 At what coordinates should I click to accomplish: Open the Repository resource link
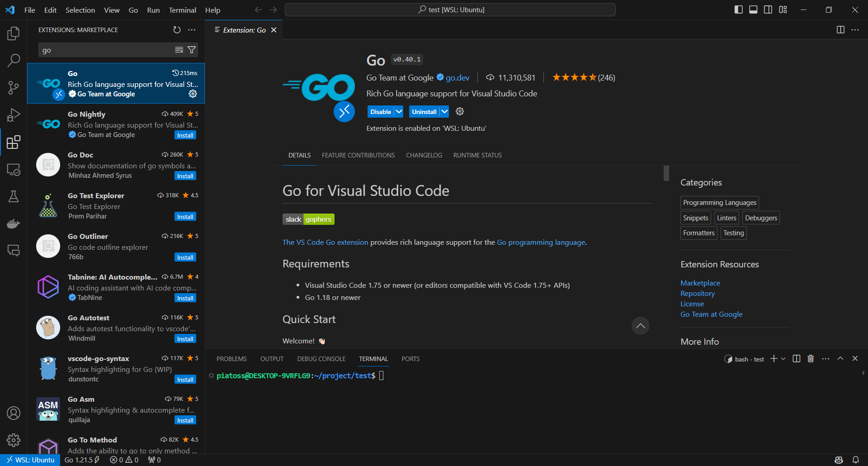(698, 294)
